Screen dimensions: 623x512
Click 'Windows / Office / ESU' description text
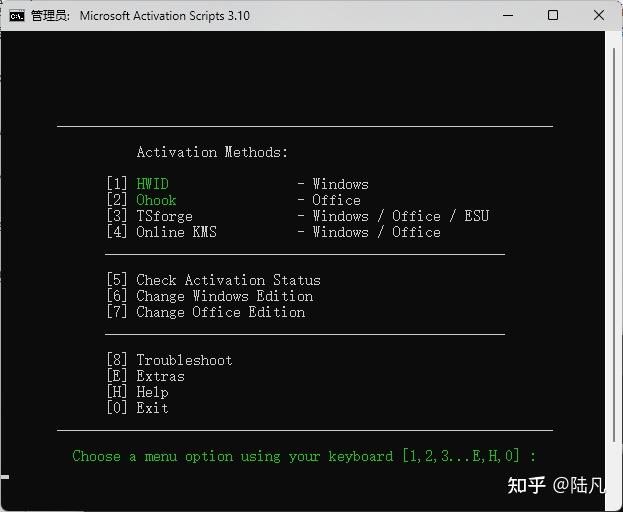point(400,216)
